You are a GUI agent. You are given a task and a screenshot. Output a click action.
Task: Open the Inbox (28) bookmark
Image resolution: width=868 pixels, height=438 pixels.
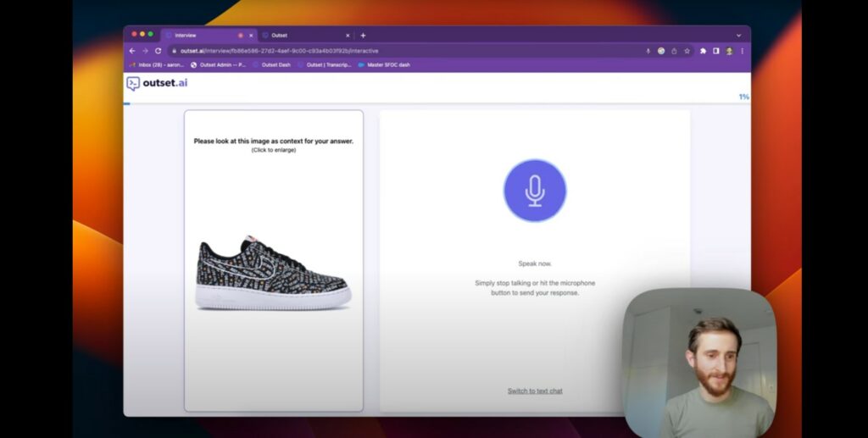[157, 64]
